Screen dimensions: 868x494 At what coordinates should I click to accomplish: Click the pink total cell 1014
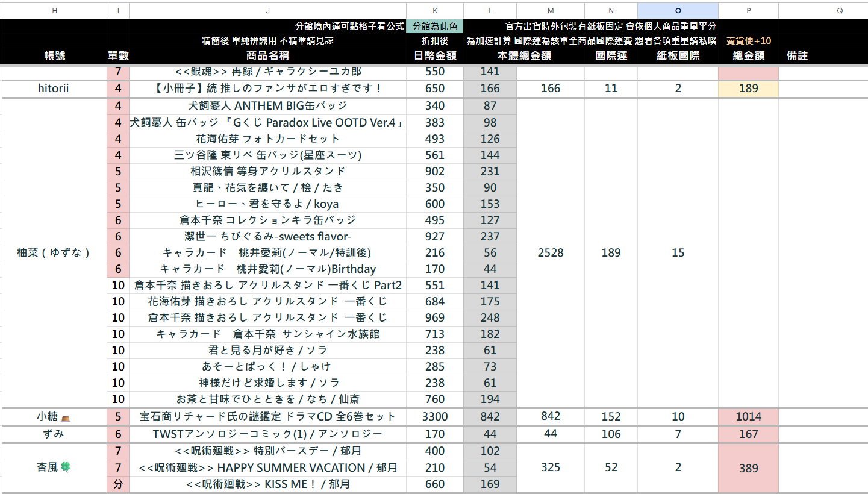coord(748,416)
